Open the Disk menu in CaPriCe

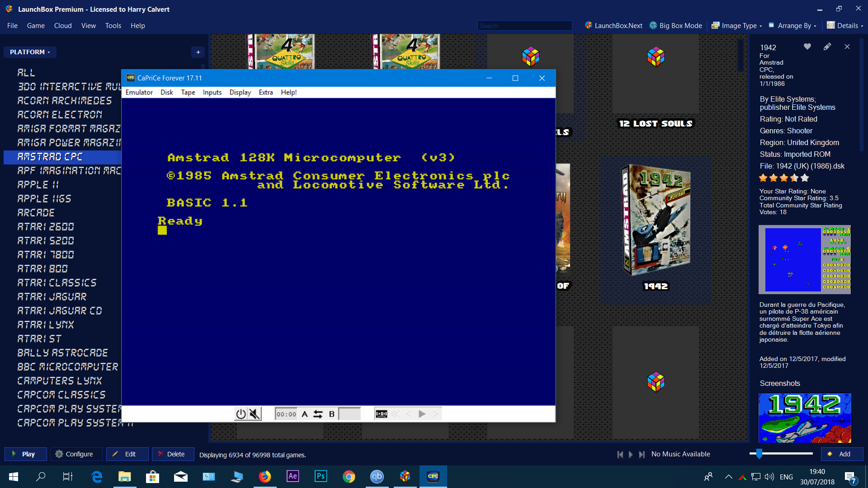(167, 92)
